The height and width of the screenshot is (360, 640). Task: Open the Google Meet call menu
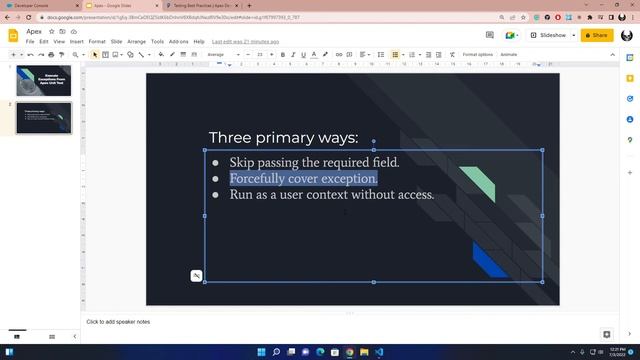(x=512, y=36)
